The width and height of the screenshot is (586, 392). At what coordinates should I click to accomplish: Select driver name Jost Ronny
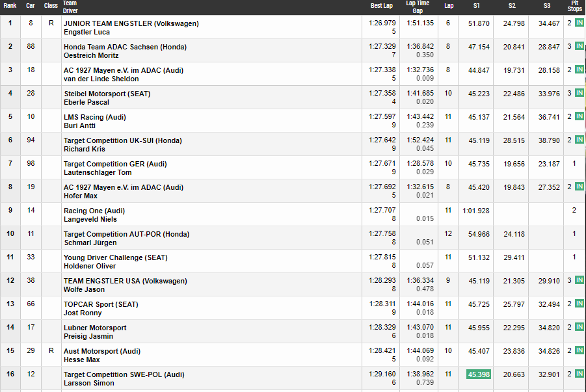(83, 313)
